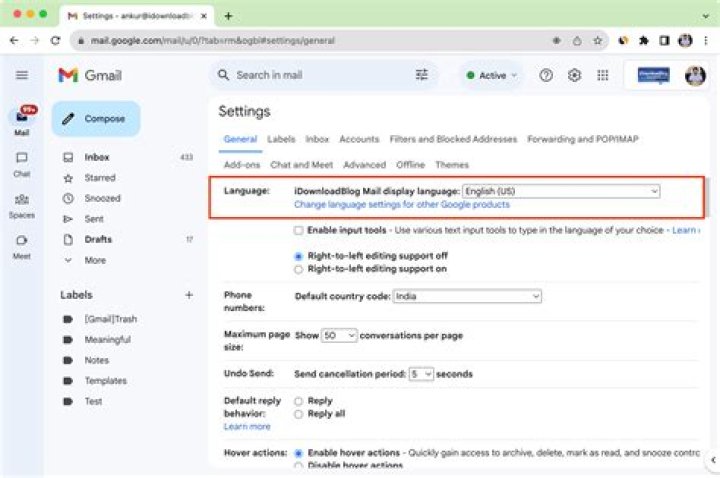Switch to Accounts settings tab

[x=359, y=139]
